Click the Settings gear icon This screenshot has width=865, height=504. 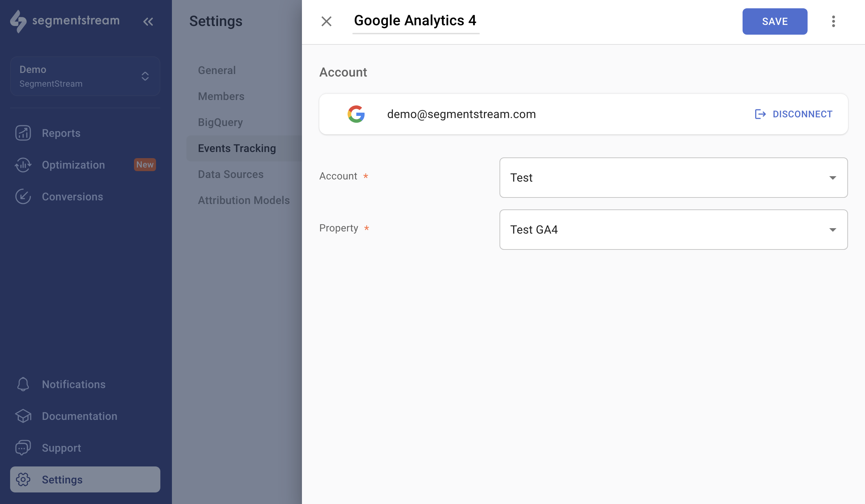click(23, 480)
